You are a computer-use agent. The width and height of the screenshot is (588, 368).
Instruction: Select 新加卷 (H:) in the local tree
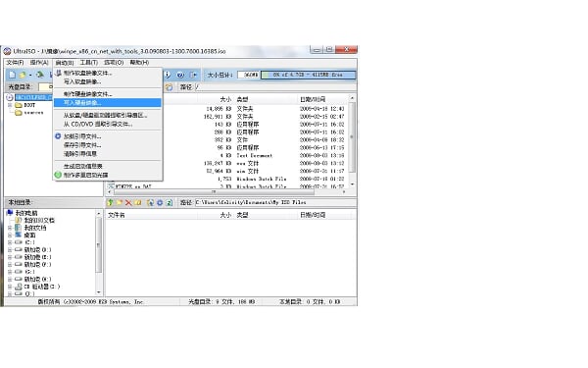coord(38,279)
